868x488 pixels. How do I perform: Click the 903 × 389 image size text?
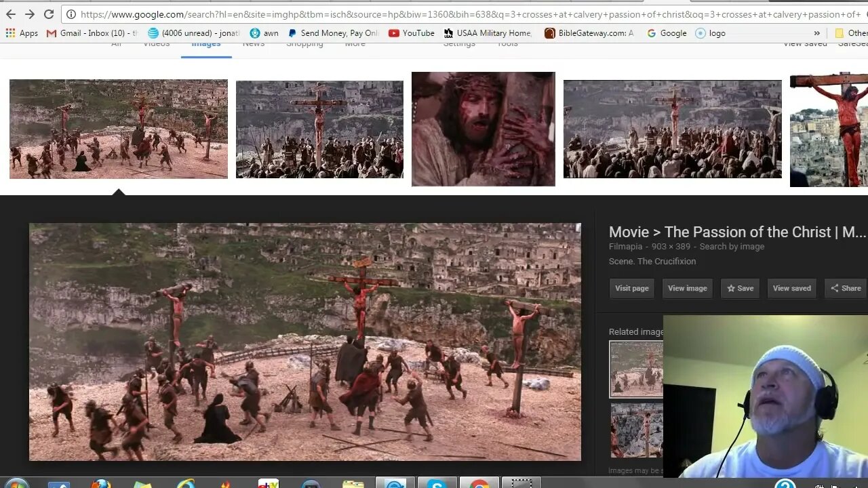671,247
